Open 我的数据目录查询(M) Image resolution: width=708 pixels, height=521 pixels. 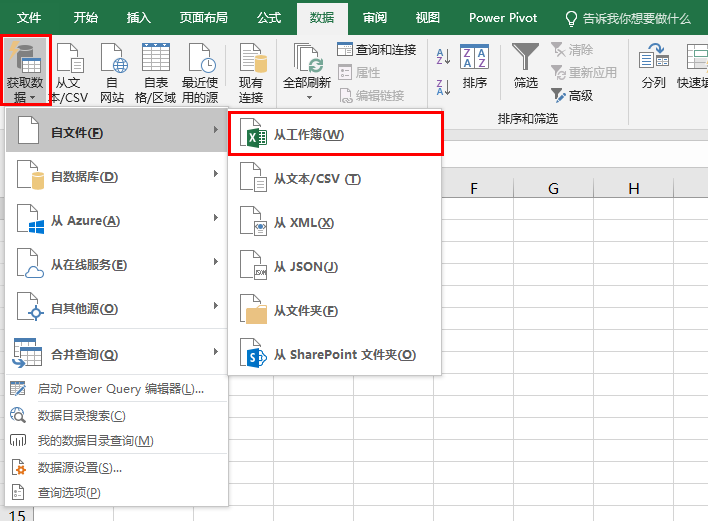point(116,440)
